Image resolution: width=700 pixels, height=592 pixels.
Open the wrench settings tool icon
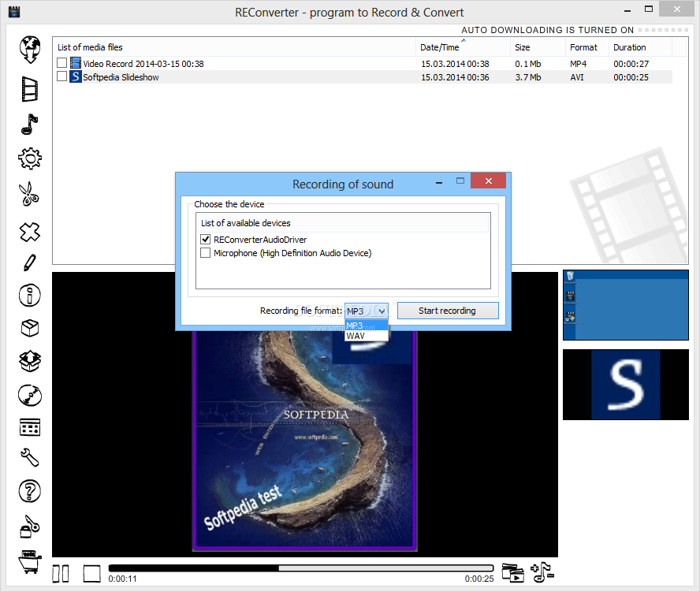click(29, 458)
